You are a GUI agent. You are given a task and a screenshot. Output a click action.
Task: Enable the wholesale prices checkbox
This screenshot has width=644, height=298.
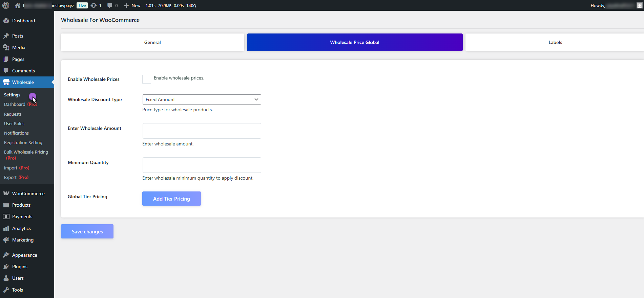(147, 79)
